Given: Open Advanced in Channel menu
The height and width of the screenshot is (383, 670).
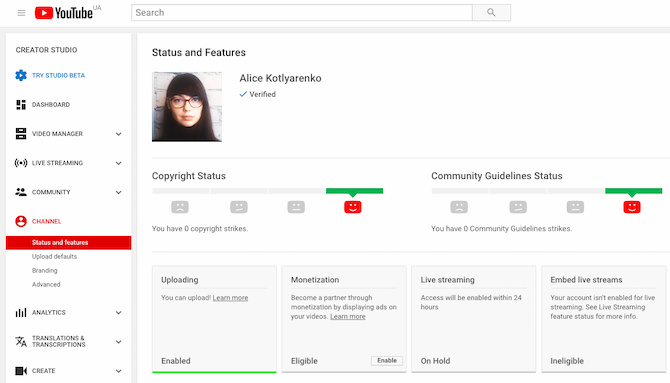Looking at the screenshot, I should [46, 284].
